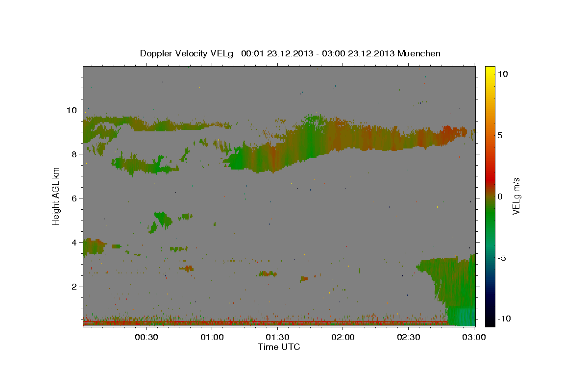Click the 'Muenchen' station name in title
The height and width of the screenshot is (392, 588).
coord(419,53)
